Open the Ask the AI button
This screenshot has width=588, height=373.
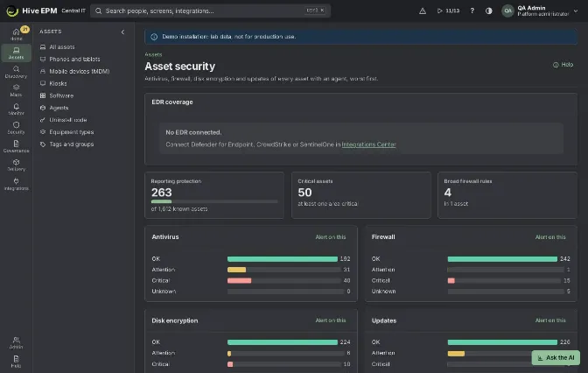(x=556, y=357)
